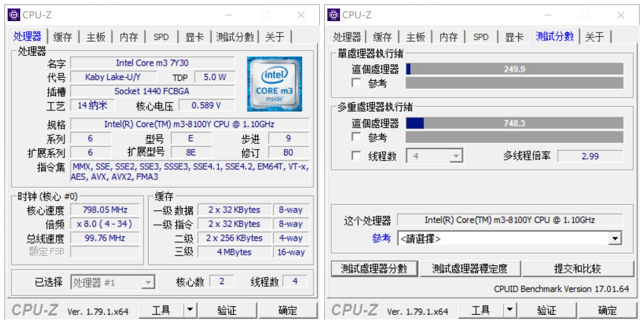Open the SPD tab in right window
The image size is (644, 324).
[481, 37]
